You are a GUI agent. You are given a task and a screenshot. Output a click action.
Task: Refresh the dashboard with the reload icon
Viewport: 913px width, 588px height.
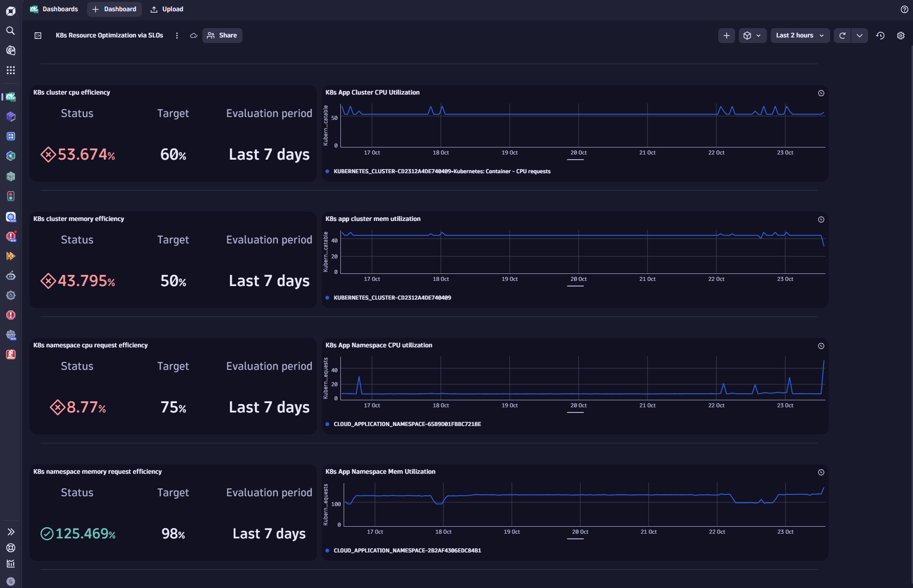[842, 35]
